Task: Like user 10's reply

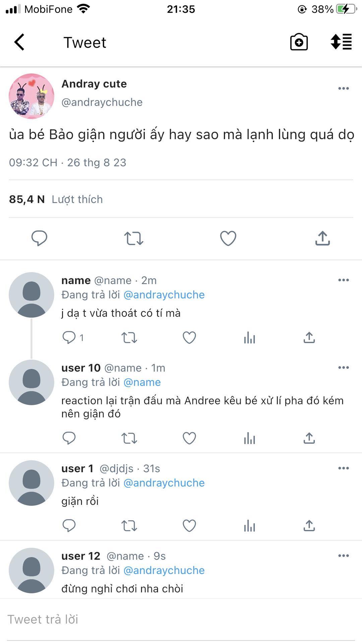Action: pos(189,438)
